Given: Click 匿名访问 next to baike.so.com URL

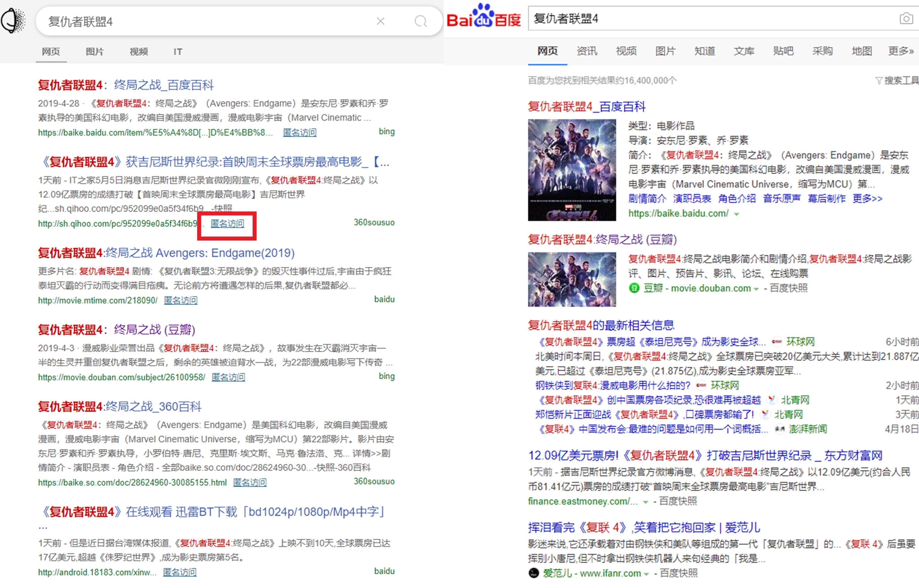Looking at the screenshot, I should tap(250, 483).
